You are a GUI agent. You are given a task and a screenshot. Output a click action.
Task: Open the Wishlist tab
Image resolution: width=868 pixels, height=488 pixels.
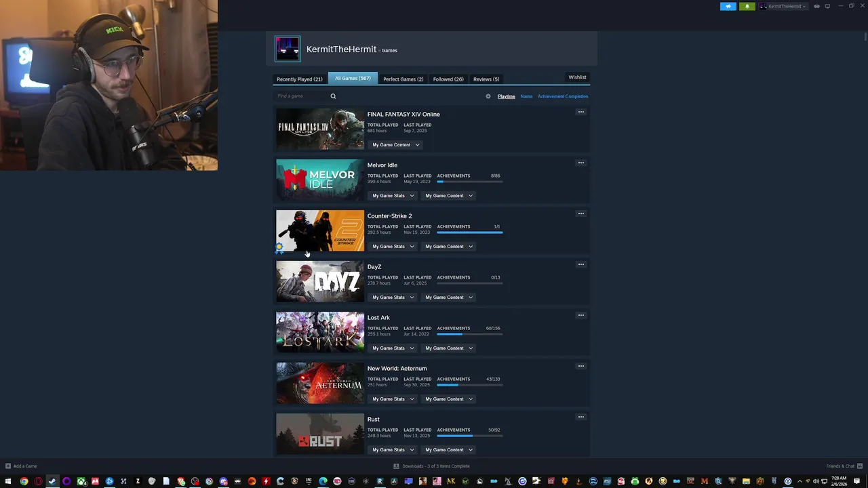coord(577,77)
